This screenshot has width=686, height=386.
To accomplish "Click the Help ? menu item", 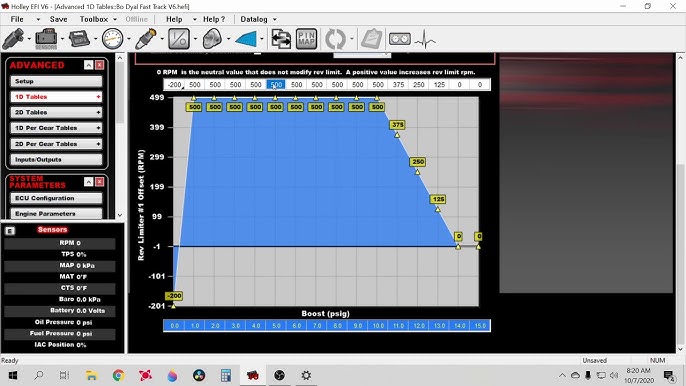I will coord(214,19).
